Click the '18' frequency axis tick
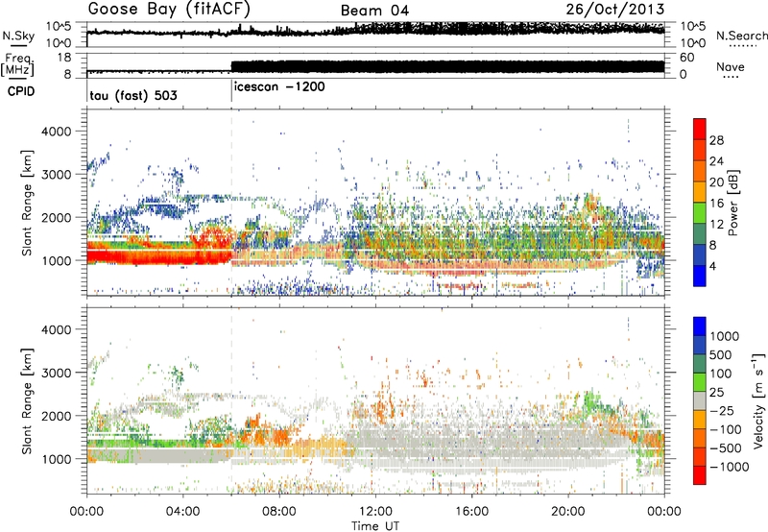Image resolution: width=768 pixels, height=532 pixels. coord(63,58)
